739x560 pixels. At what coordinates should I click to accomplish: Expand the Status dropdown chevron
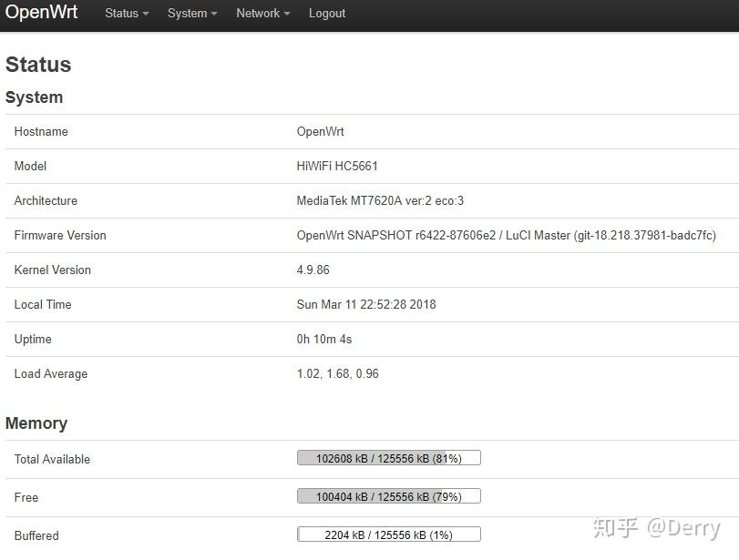[144, 14]
